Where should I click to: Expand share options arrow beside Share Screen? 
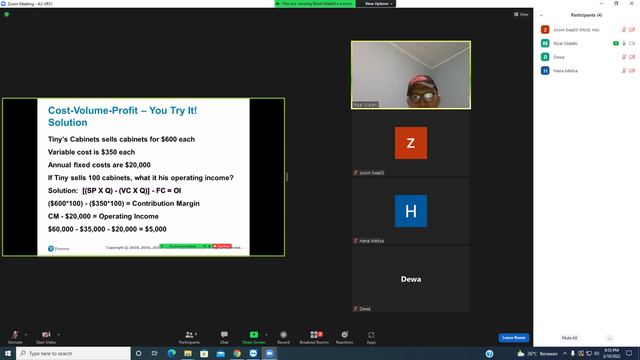point(266,335)
